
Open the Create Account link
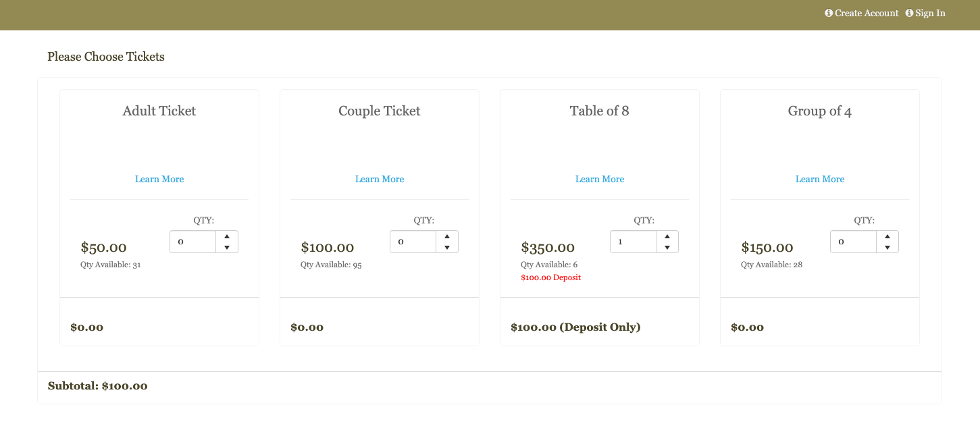pyautogui.click(x=867, y=13)
